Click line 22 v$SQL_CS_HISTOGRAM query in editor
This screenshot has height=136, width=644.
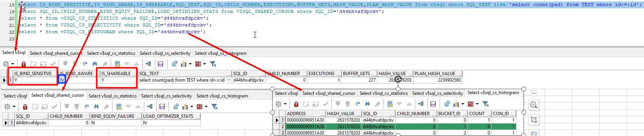112,32
